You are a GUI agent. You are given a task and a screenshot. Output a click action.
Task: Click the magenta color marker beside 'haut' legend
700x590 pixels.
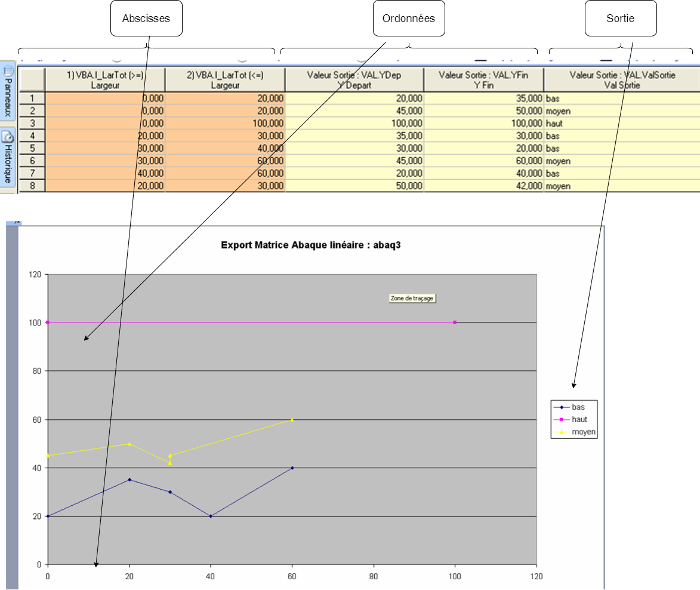[x=561, y=419]
